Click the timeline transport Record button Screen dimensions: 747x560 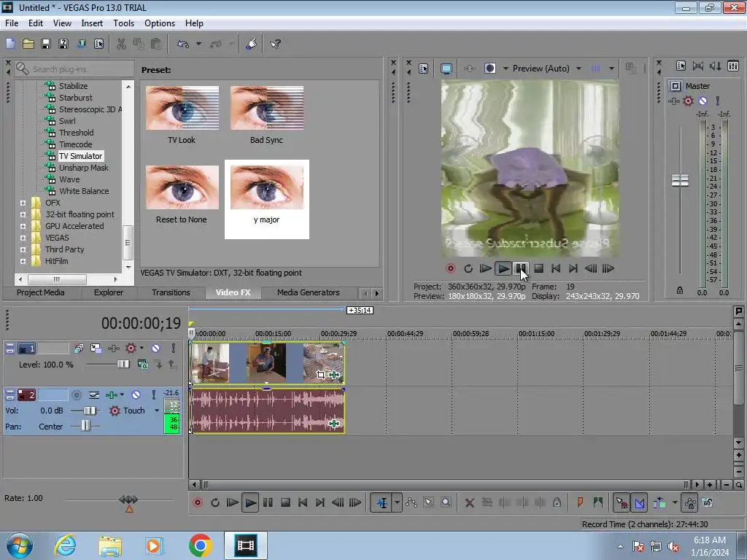(197, 502)
